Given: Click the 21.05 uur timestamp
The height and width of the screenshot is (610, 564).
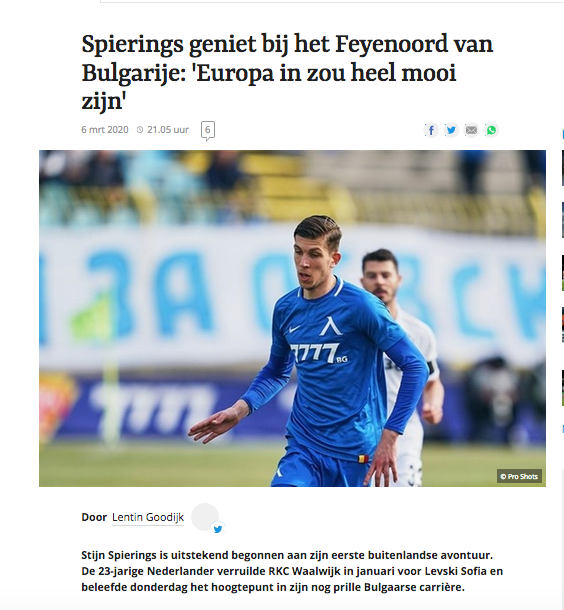Looking at the screenshot, I should click(168, 130).
